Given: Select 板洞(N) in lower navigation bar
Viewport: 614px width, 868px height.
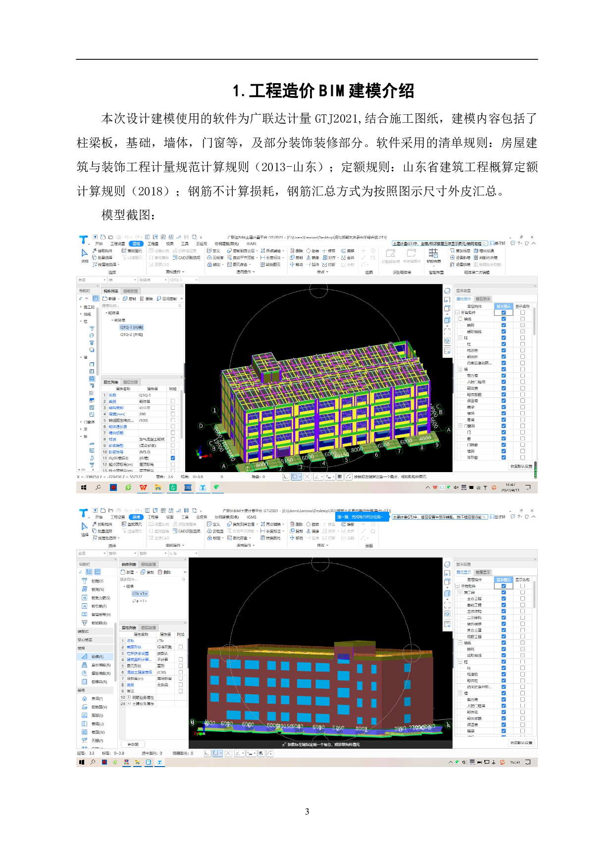Looking at the screenshot, I should [x=97, y=589].
